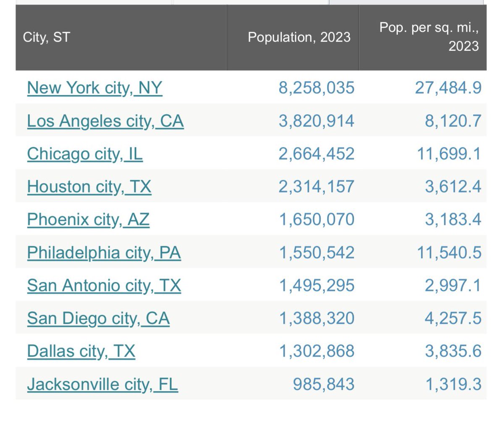The height and width of the screenshot is (426, 504).
Task: Select population value 1,550,542
Action: click(317, 252)
